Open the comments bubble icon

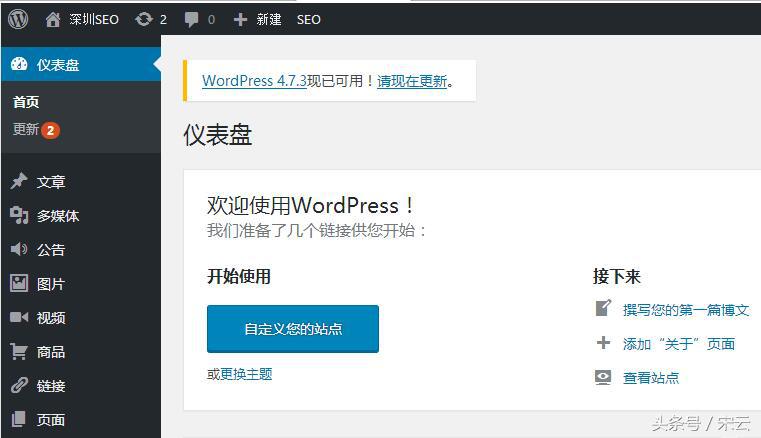click(192, 20)
